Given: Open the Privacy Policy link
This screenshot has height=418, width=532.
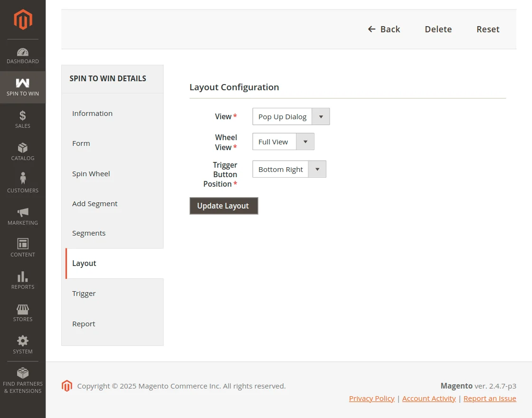Looking at the screenshot, I should point(372,399).
